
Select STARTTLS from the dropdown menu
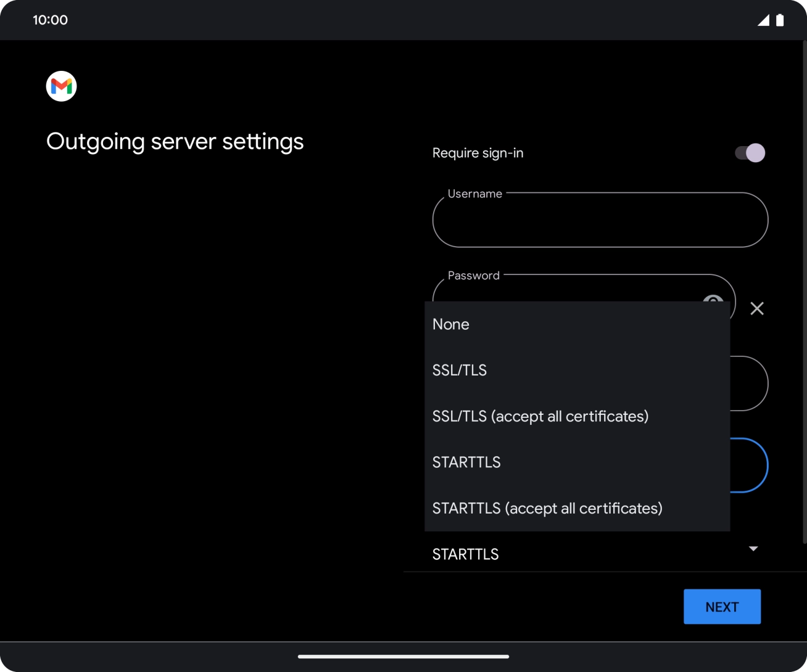click(x=466, y=462)
